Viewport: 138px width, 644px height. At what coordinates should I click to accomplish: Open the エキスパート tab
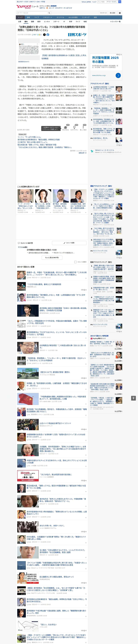[48, 17]
